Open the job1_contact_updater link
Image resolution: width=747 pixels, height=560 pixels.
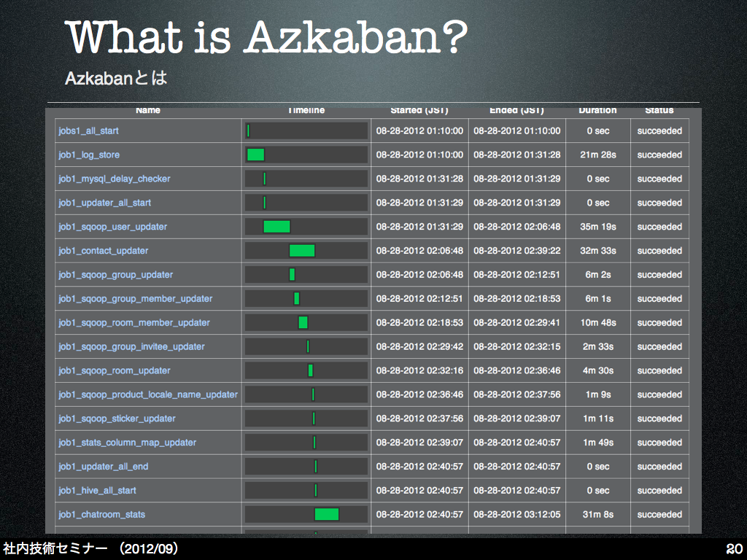point(104,251)
